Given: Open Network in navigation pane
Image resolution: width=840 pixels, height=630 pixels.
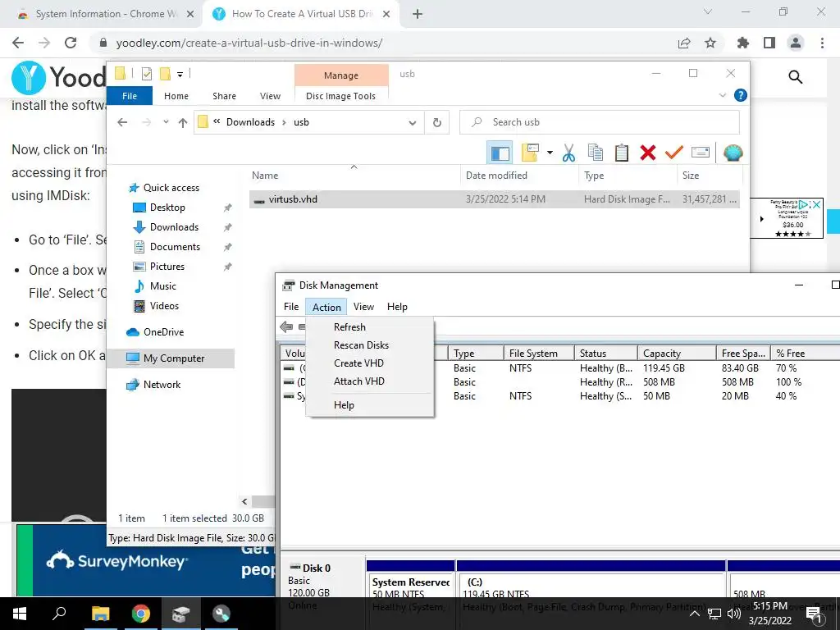Looking at the screenshot, I should pyautogui.click(x=162, y=385).
